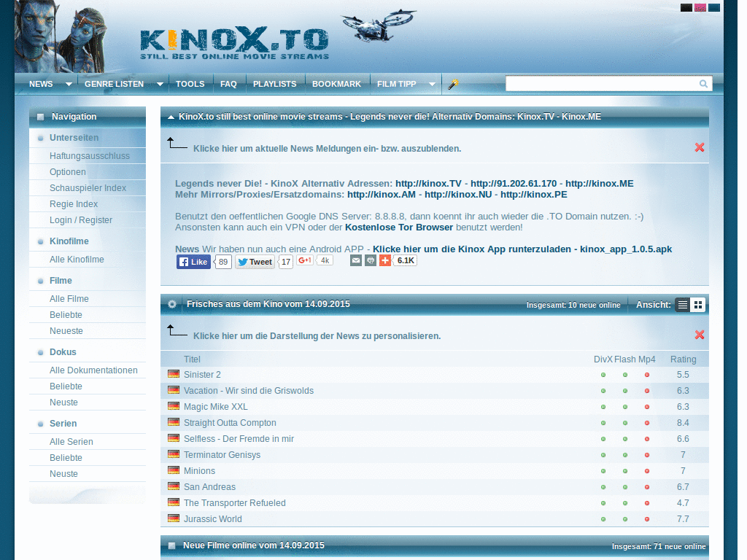Expand the GENRE LISTEN dropdown arrow
The width and height of the screenshot is (747, 560).
160,85
